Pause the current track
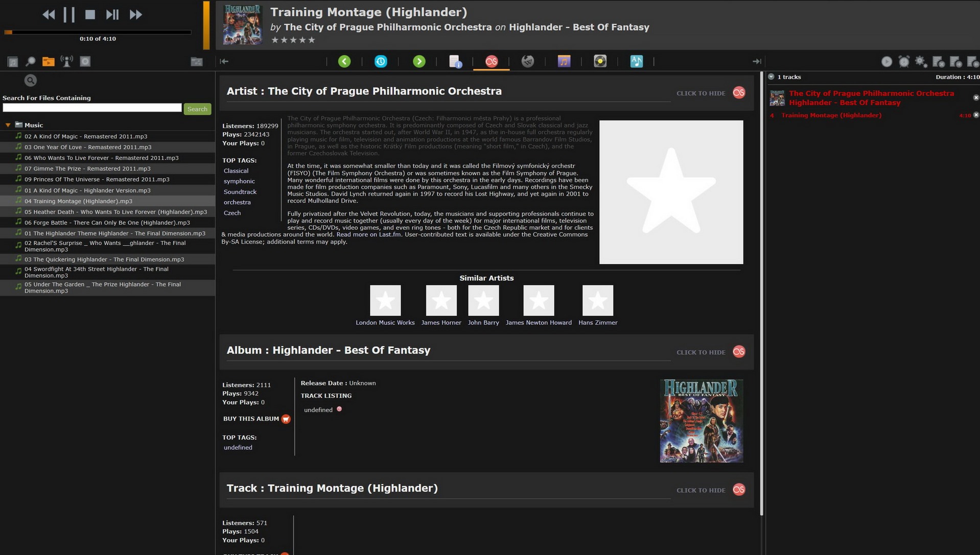980x555 pixels. [69, 15]
